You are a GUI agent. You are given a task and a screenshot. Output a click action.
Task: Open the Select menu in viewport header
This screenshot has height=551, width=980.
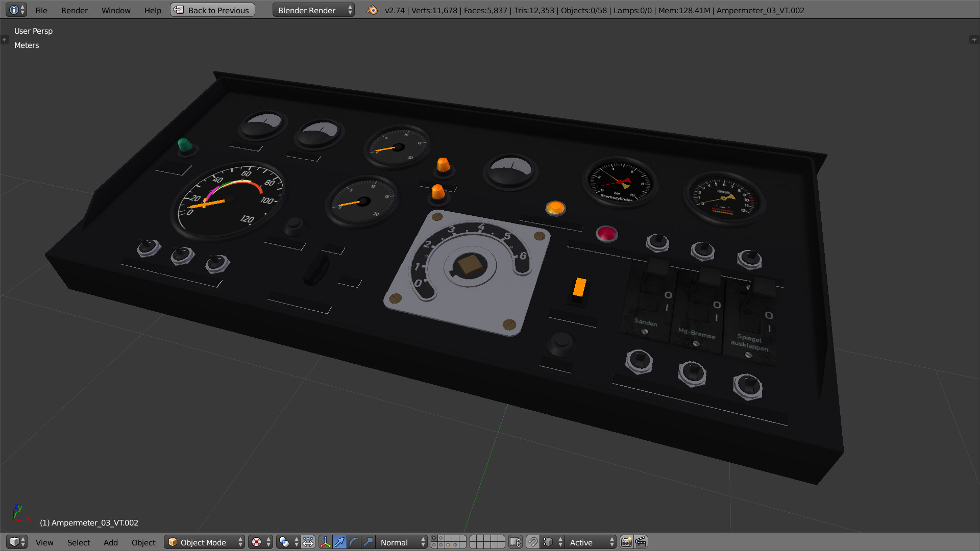(x=78, y=542)
